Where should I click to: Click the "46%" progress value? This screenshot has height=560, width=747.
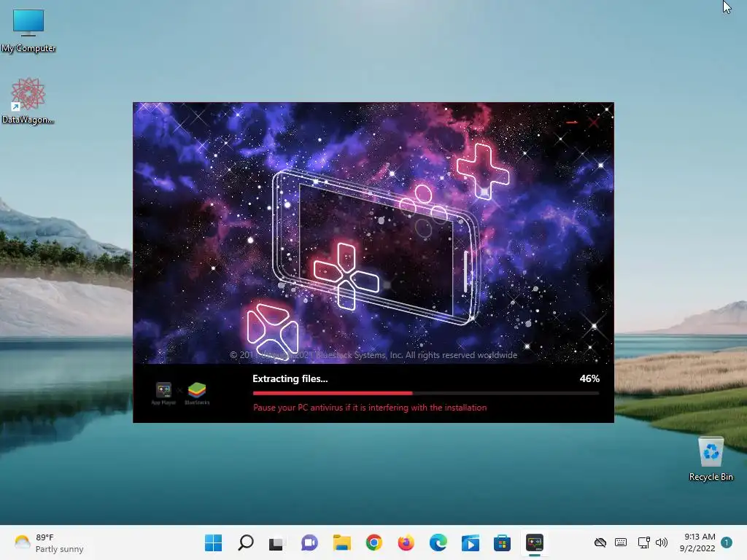(x=589, y=378)
